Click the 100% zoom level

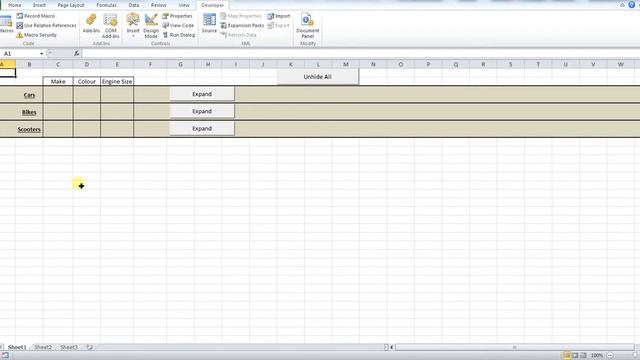(x=597, y=356)
